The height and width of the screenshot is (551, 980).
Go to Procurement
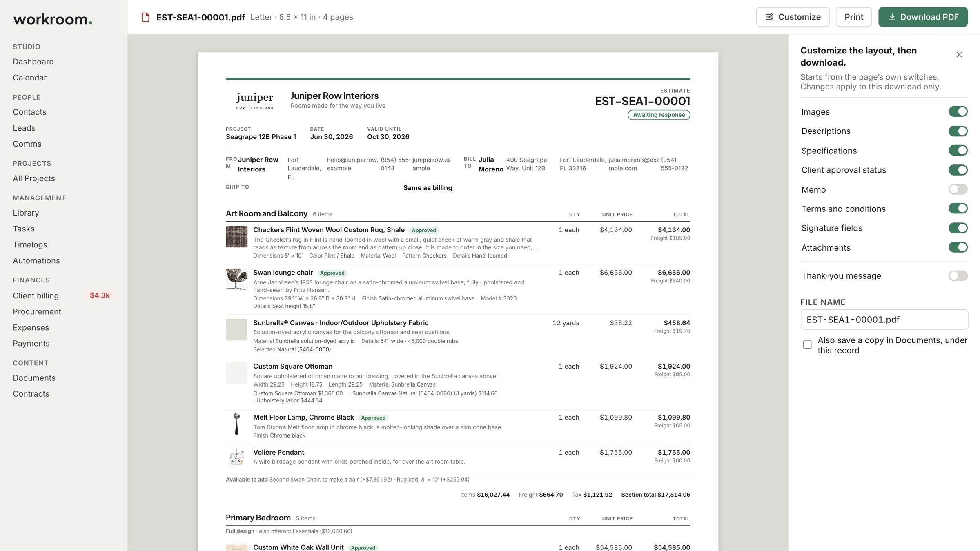[37, 311]
